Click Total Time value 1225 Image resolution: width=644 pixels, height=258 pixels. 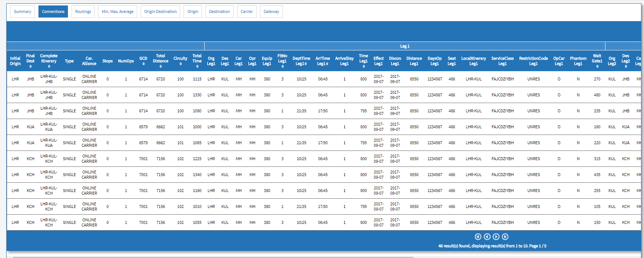197,159
